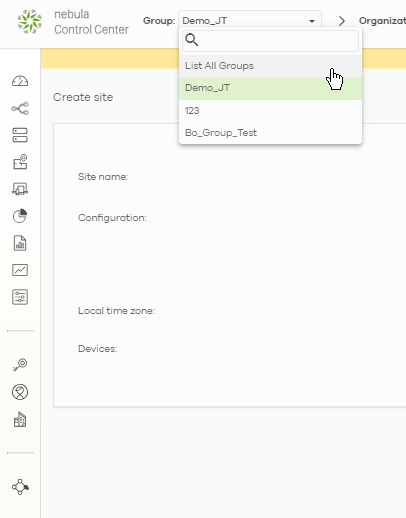Select the organization building icon

(20, 419)
